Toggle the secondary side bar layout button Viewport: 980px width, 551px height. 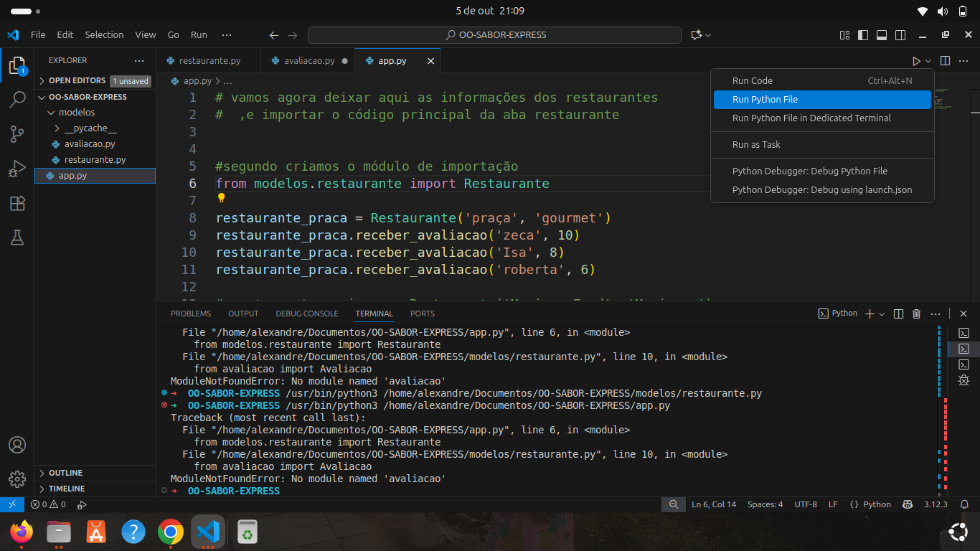pyautogui.click(x=900, y=35)
